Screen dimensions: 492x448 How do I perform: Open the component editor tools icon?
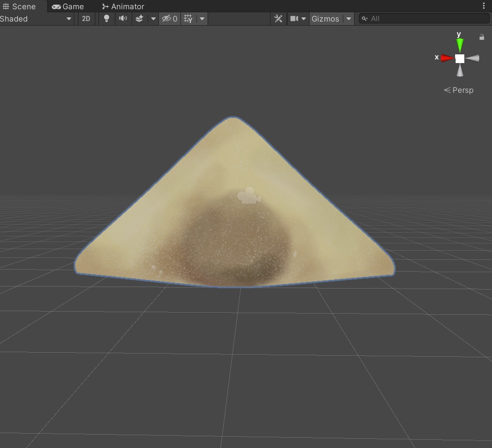(278, 19)
